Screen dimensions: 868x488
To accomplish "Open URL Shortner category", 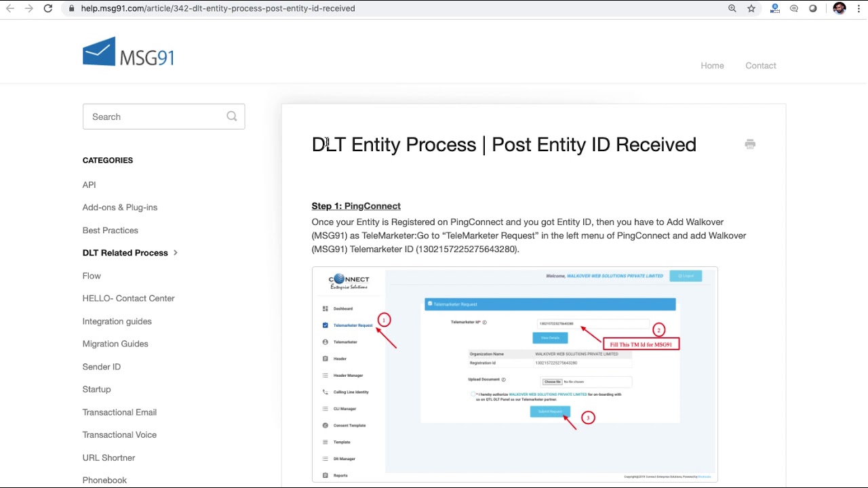I will click(x=108, y=457).
